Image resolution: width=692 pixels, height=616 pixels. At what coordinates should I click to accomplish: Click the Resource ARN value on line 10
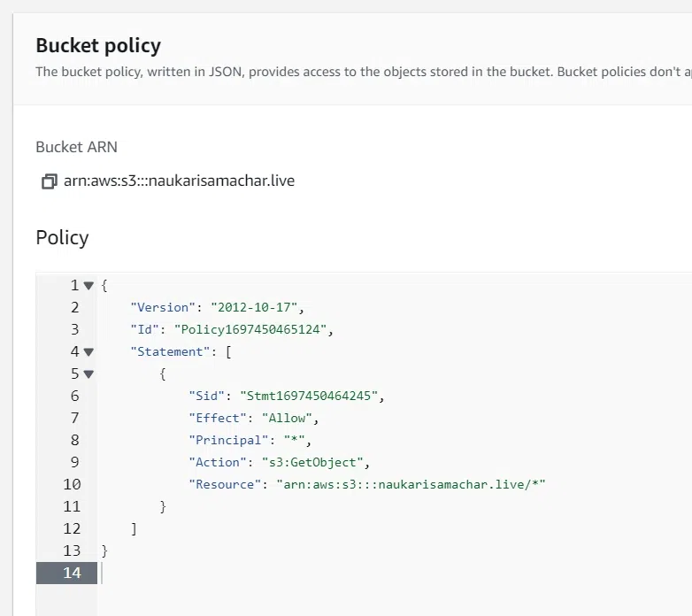click(x=411, y=484)
